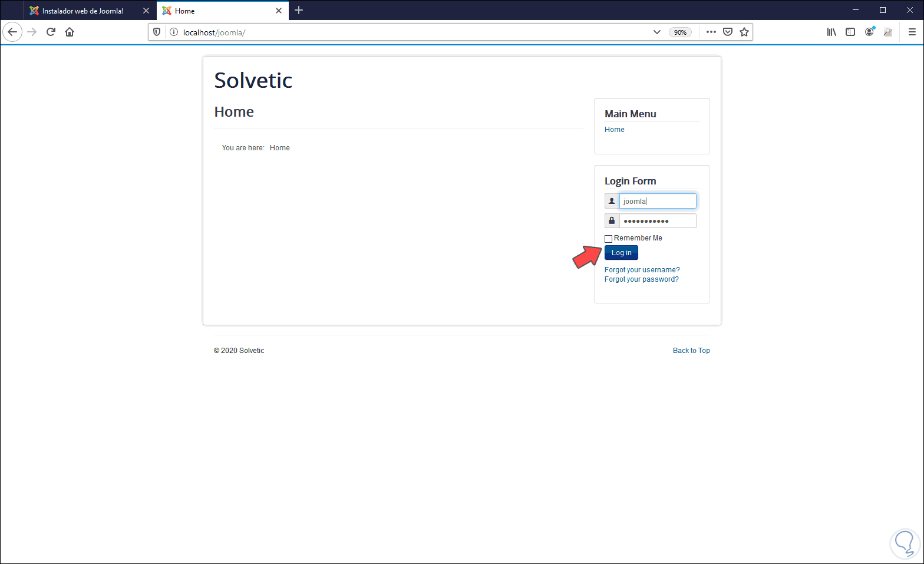Reload the current page

point(51,32)
